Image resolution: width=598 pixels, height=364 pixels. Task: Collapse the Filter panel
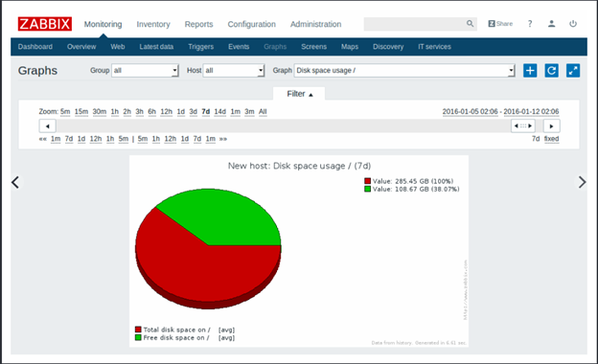299,94
